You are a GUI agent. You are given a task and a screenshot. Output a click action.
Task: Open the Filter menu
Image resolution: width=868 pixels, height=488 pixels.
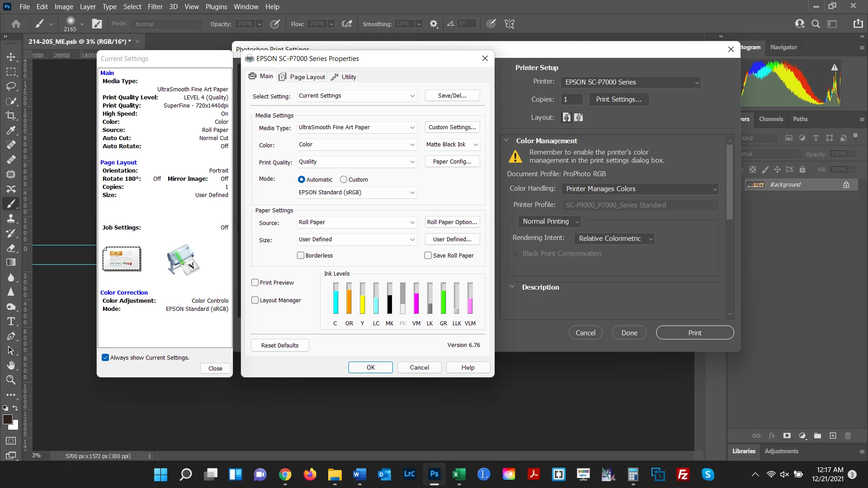coord(155,7)
